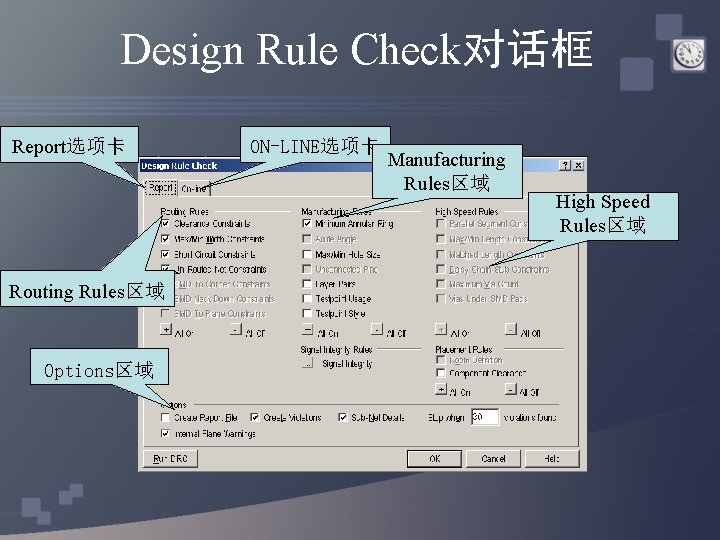Close the Design Rule Check dialog

[579, 165]
